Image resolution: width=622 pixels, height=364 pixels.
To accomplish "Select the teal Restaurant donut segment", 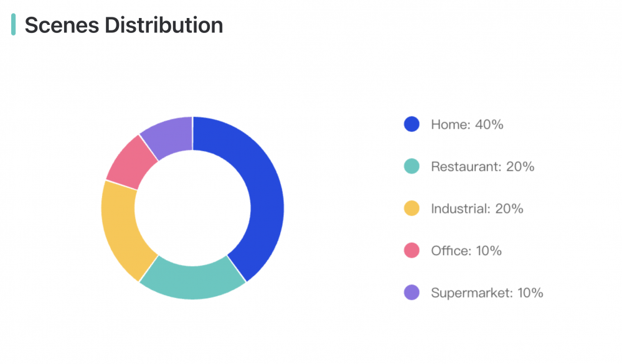I will tap(193, 282).
